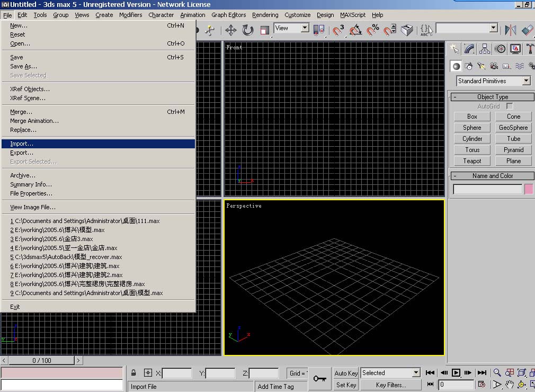Click the Pan hand icon
535x392 pixels.
(x=510, y=385)
